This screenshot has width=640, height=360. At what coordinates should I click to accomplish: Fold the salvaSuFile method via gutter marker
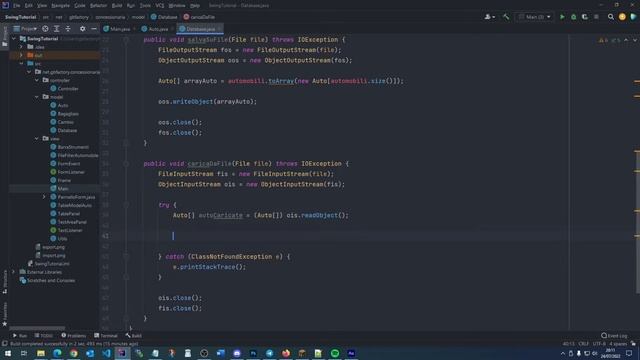click(x=126, y=40)
